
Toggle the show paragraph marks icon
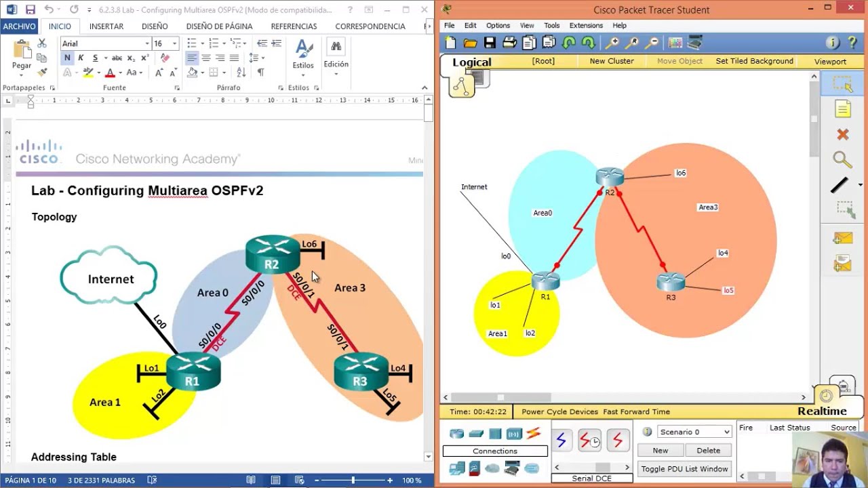[261, 73]
